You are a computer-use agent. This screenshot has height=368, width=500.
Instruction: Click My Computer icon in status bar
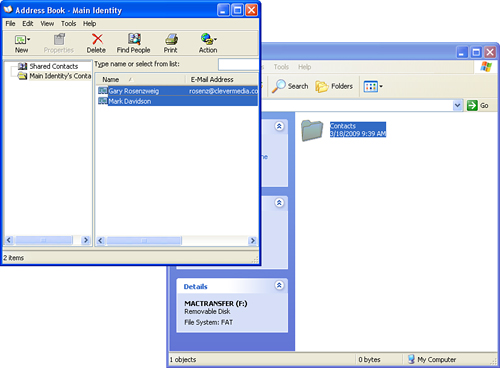[412, 359]
